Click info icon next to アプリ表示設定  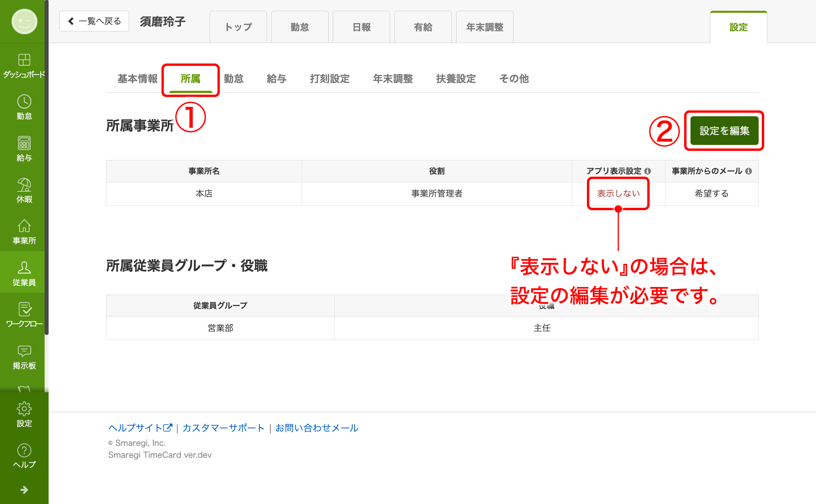coord(647,171)
